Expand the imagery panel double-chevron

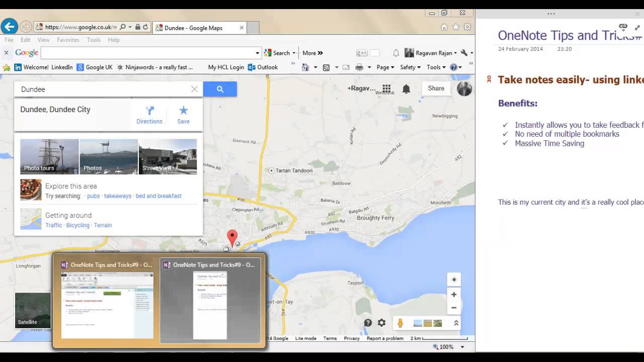coord(456,323)
